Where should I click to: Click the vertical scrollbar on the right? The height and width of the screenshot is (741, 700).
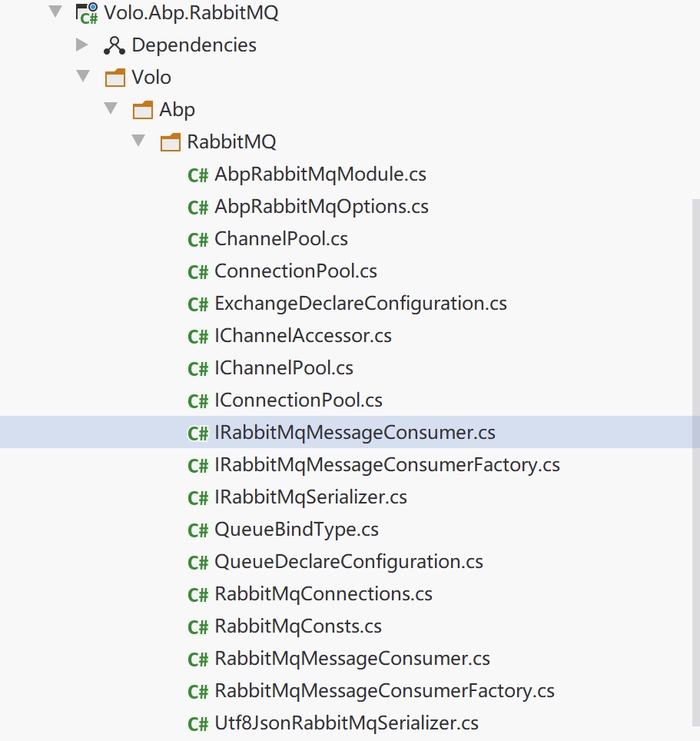(x=695, y=461)
